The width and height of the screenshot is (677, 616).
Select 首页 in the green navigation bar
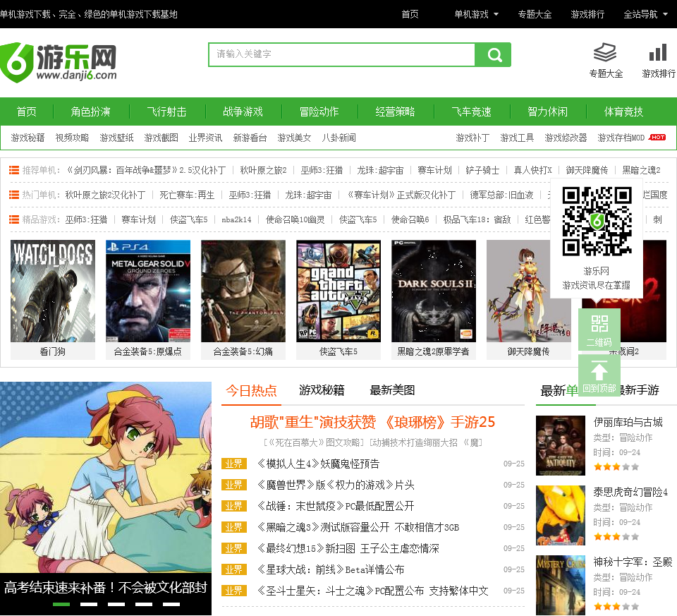click(26, 111)
